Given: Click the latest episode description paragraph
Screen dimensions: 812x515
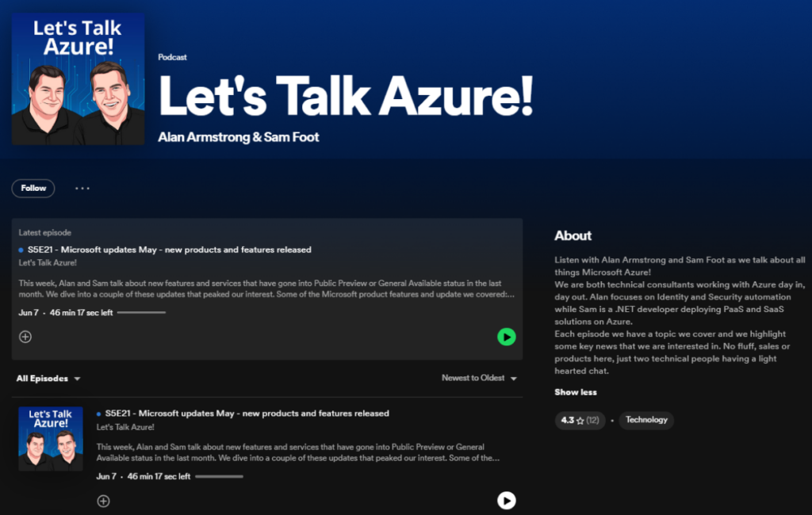Looking at the screenshot, I should (266, 288).
